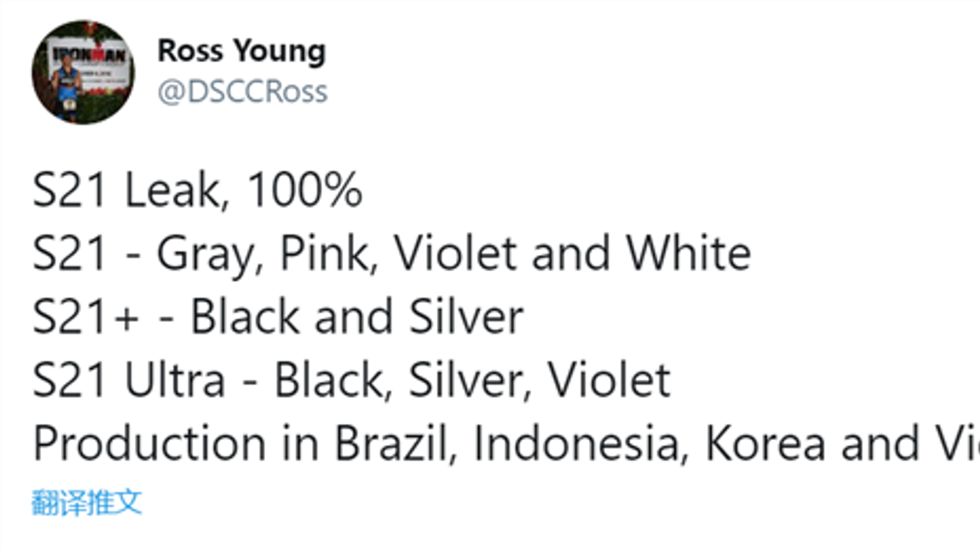Open the Ross Young display name link

241,51
